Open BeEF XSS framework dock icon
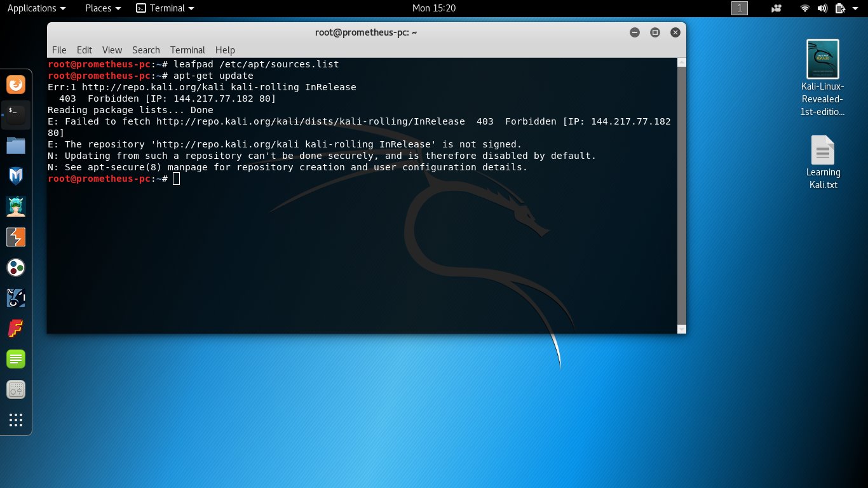 click(x=16, y=298)
